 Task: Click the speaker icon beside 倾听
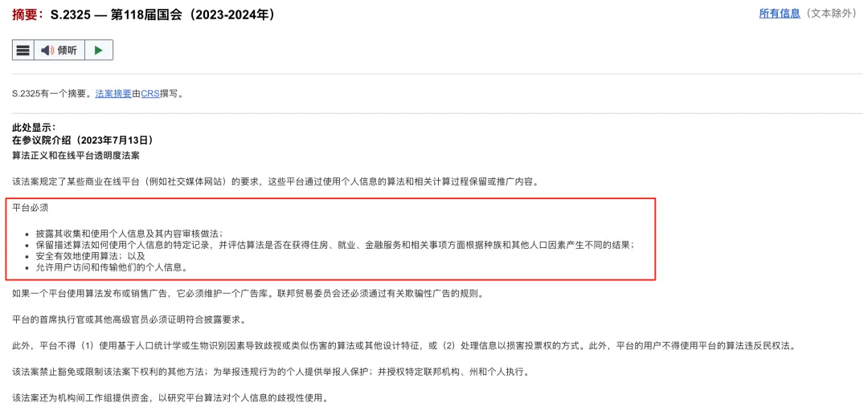47,51
